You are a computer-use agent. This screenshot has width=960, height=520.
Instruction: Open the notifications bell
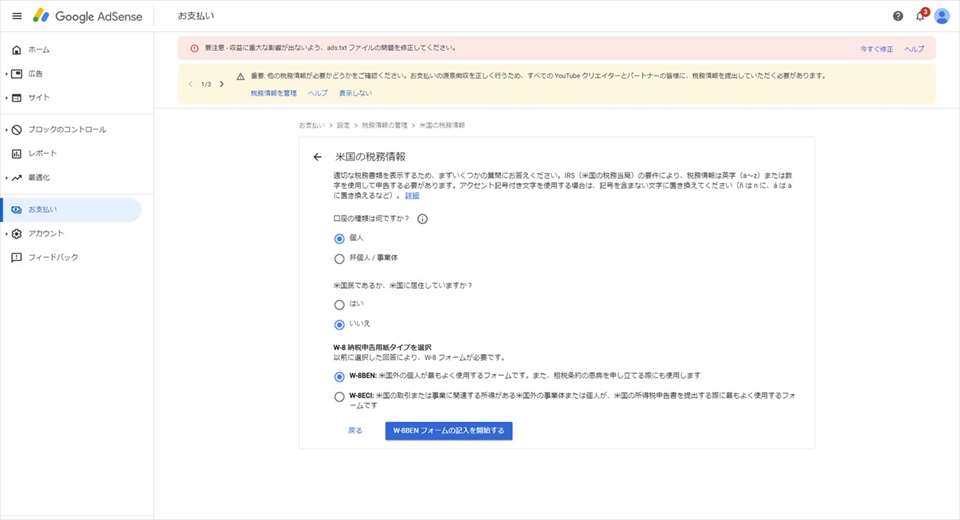(920, 15)
